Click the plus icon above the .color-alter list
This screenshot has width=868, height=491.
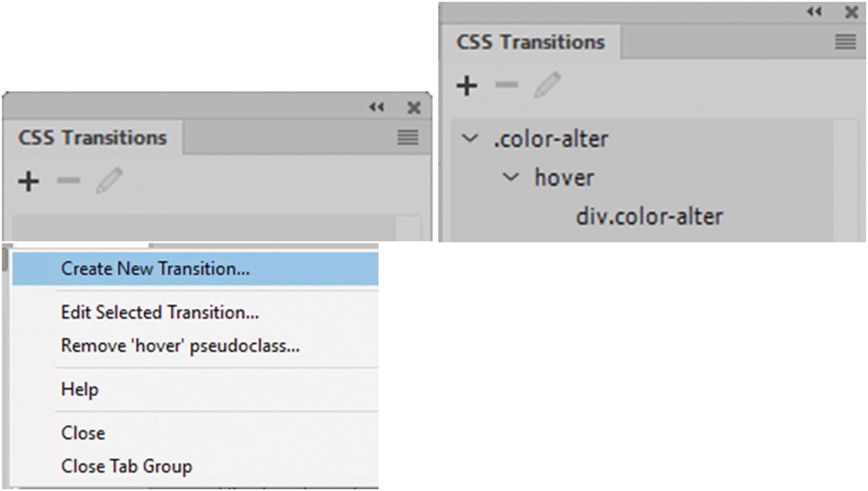point(468,86)
